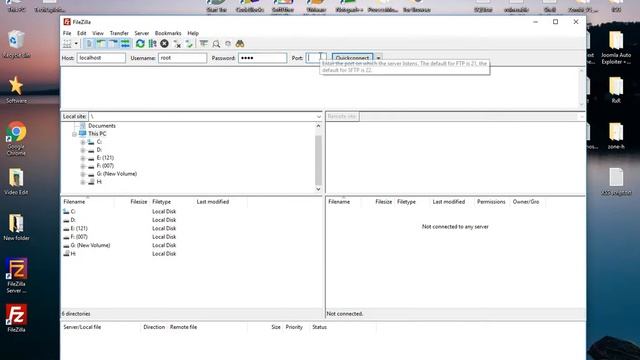Open the File menu
640x360 pixels.
point(67,33)
